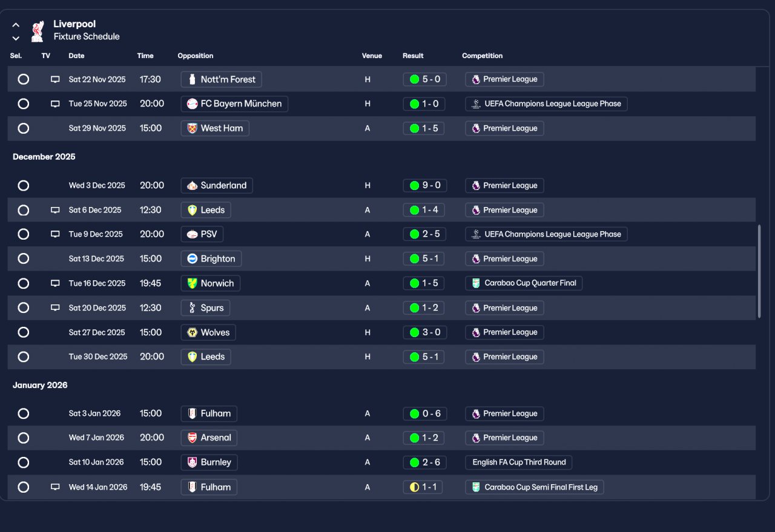Select the Spurs fixture radio button
Image resolution: width=775 pixels, height=532 pixels.
pyautogui.click(x=24, y=307)
